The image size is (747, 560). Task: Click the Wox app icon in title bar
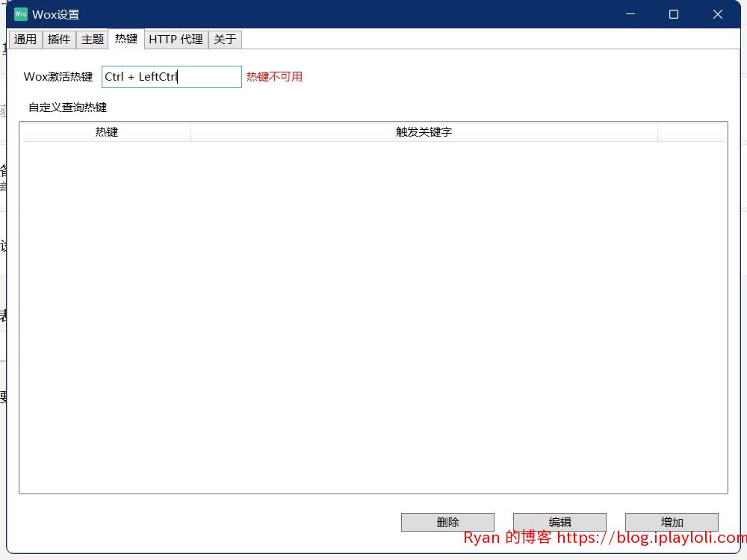[20, 14]
